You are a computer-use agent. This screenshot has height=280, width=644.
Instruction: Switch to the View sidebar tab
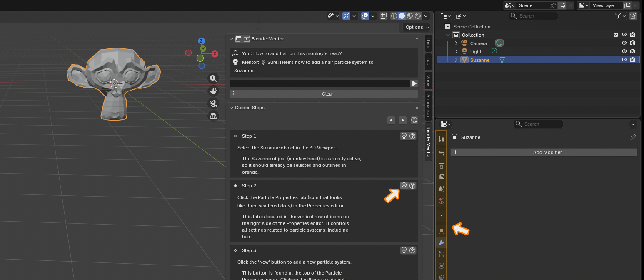pos(428,80)
